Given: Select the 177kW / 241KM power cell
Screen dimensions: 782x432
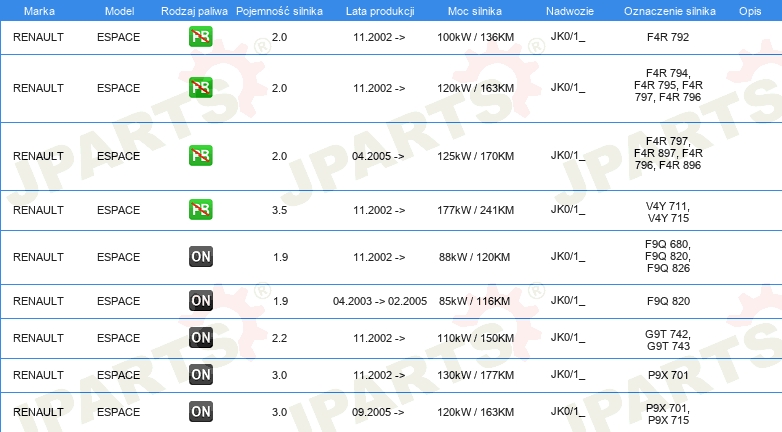Looking at the screenshot, I should click(475, 210).
